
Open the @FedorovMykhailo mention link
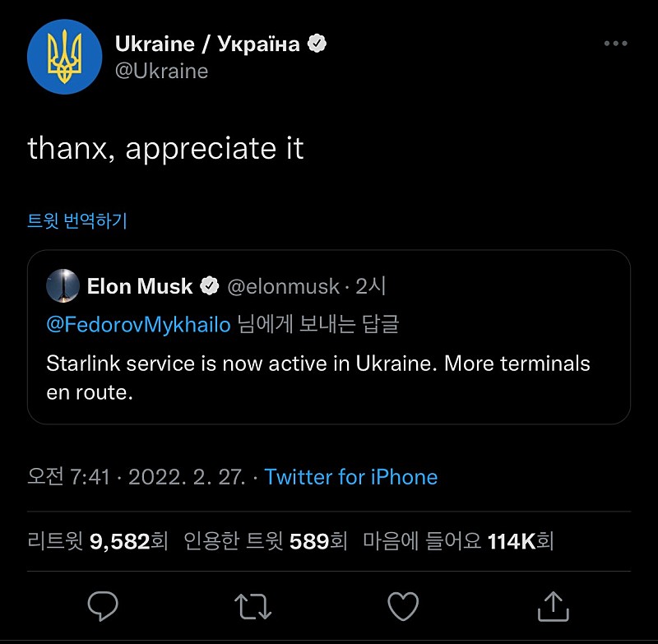click(x=138, y=324)
